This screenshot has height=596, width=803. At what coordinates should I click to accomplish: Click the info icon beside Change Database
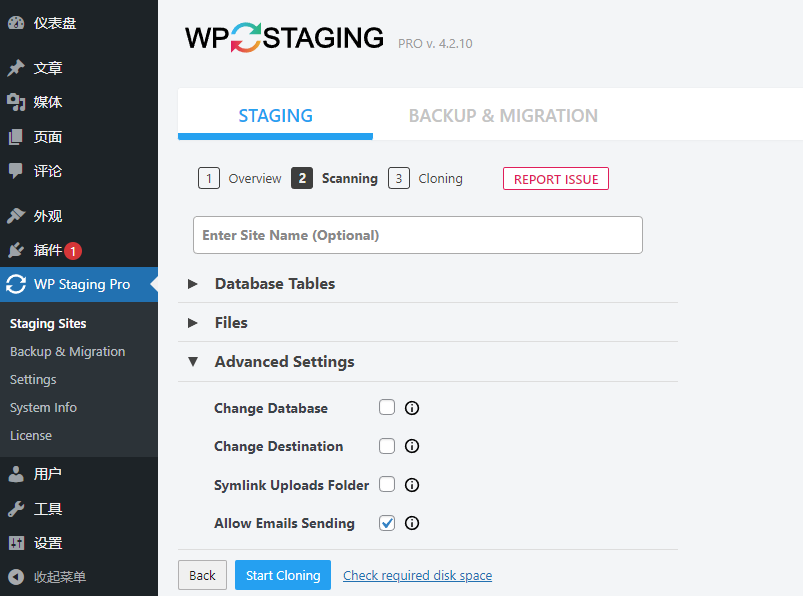pos(412,408)
